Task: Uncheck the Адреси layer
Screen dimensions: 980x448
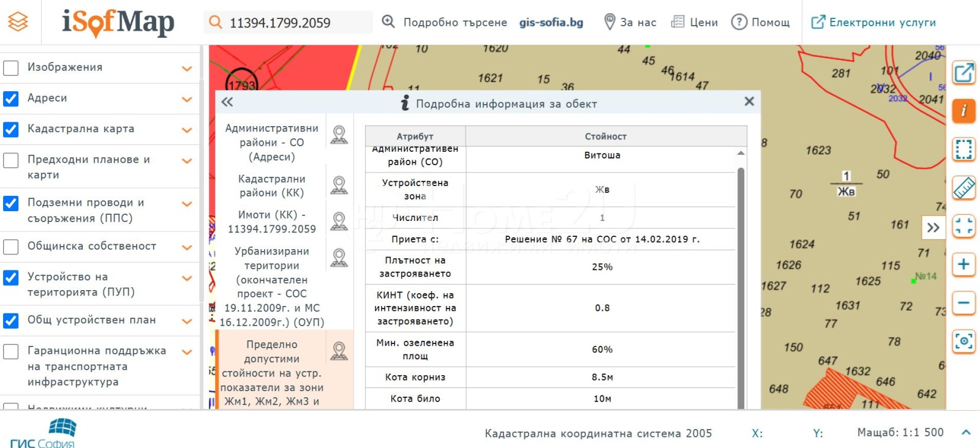Action: pyautogui.click(x=11, y=98)
